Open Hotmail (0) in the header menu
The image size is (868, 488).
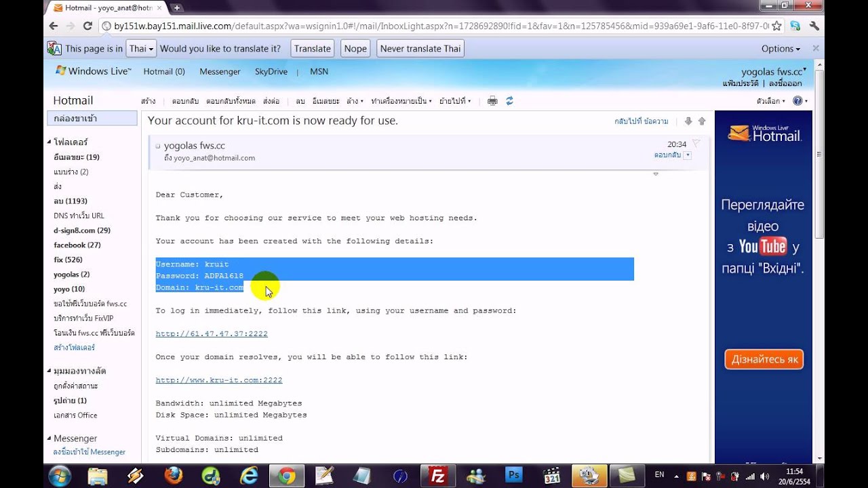coord(164,71)
